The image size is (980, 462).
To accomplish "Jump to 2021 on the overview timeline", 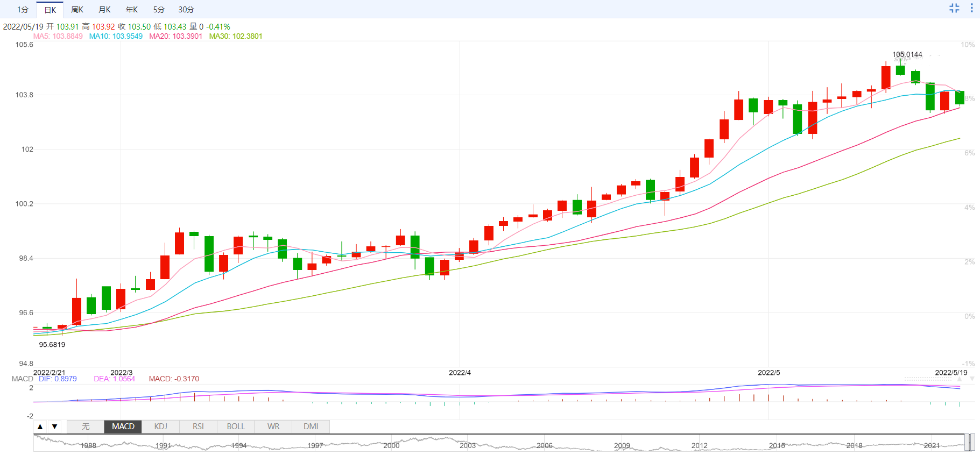I will (x=932, y=445).
